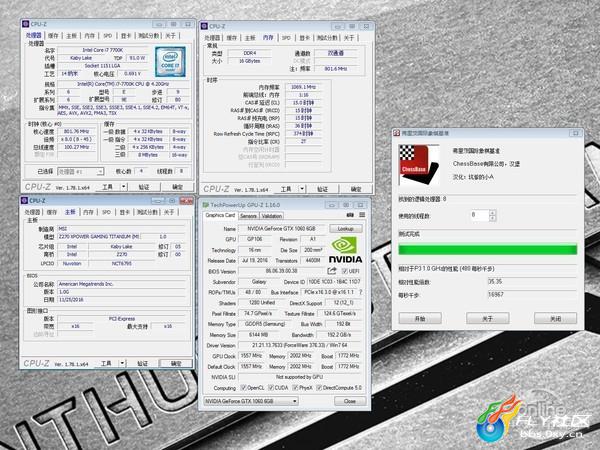Click the NVIDIA logo in GPU-Z
This screenshot has height=450, width=600.
[345, 250]
